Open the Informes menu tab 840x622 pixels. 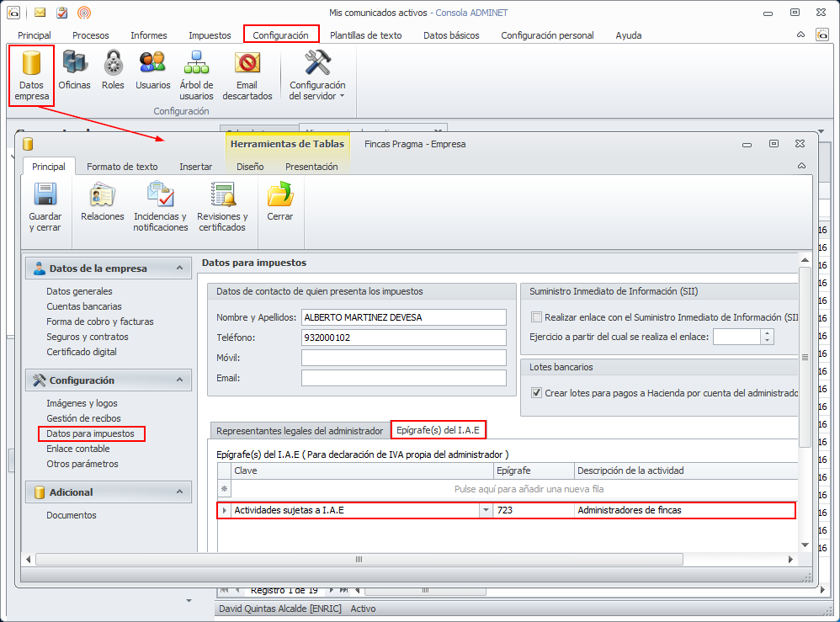point(149,35)
